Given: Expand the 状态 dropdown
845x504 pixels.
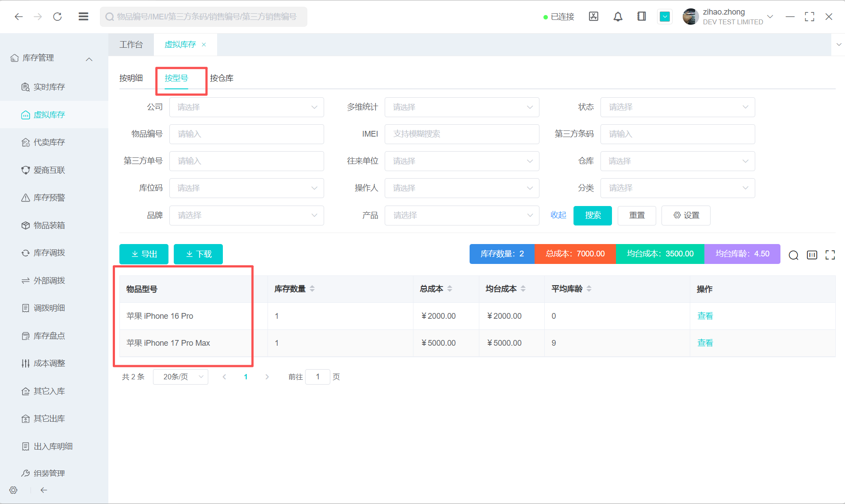Looking at the screenshot, I should click(677, 107).
